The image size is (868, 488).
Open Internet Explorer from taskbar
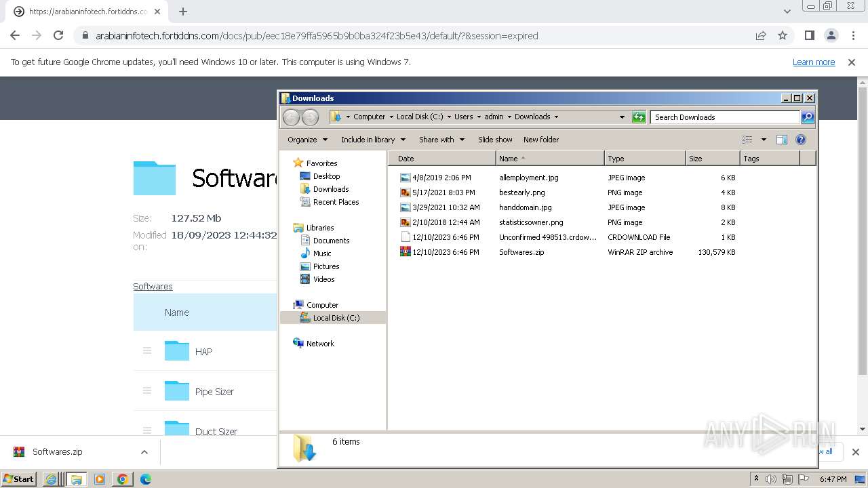pos(52,479)
